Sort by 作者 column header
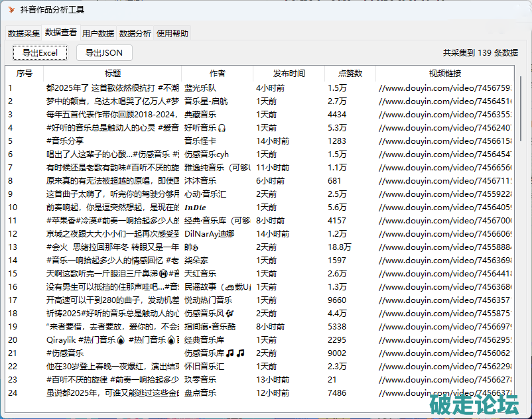 point(217,74)
